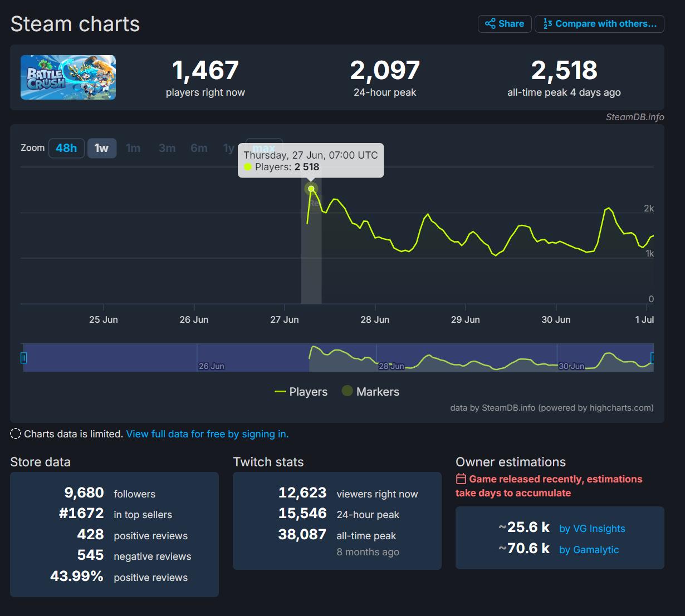Toggle the Markers series label in legend

(x=378, y=392)
